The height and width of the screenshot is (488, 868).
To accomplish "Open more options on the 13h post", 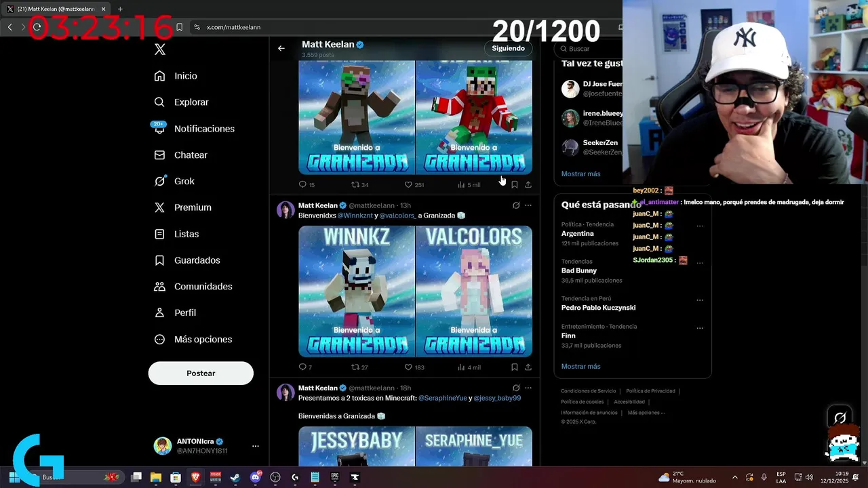I will [528, 205].
